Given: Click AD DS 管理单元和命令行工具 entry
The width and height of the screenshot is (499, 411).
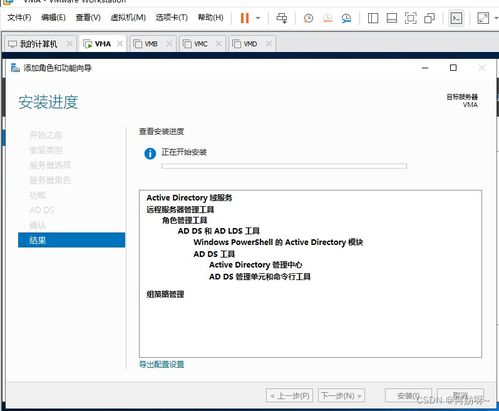Looking at the screenshot, I should tap(260, 276).
